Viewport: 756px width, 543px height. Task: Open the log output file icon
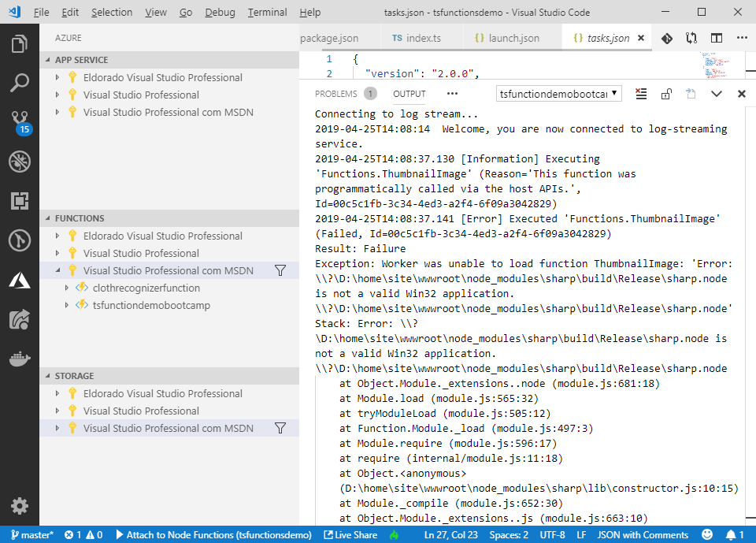click(x=691, y=94)
